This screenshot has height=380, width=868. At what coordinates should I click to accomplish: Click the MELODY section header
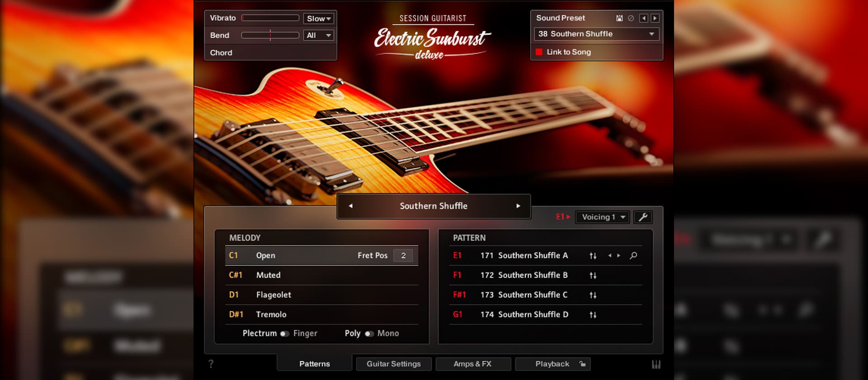tap(245, 238)
